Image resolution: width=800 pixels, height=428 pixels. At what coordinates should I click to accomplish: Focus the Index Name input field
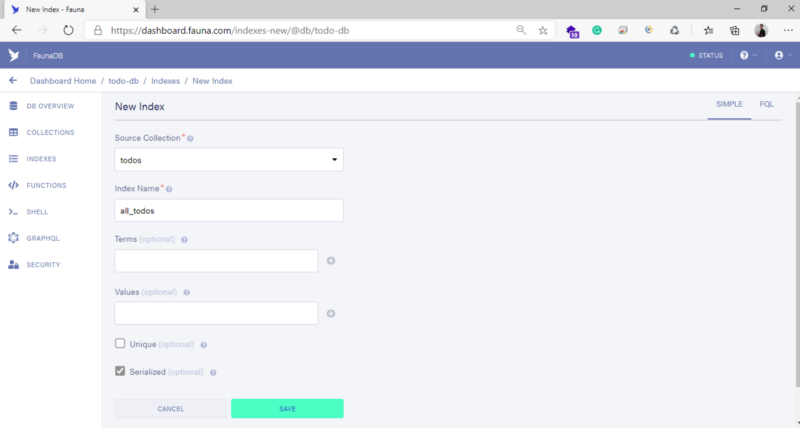point(229,210)
